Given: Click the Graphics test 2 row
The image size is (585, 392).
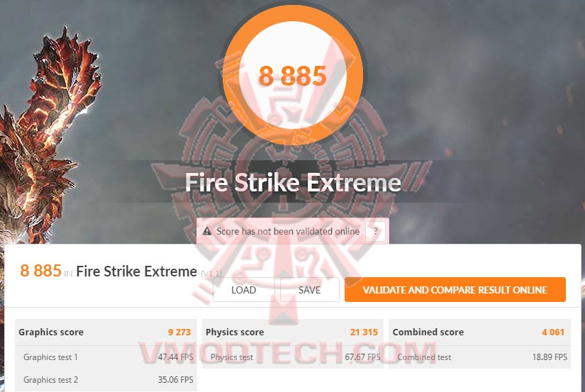Looking at the screenshot, I should click(106, 380).
